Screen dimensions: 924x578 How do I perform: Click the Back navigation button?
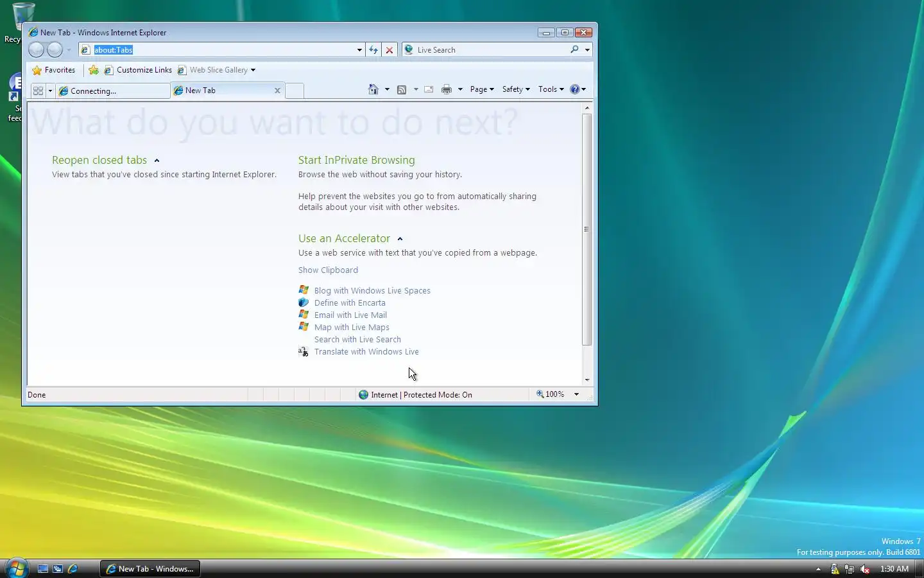click(x=37, y=49)
